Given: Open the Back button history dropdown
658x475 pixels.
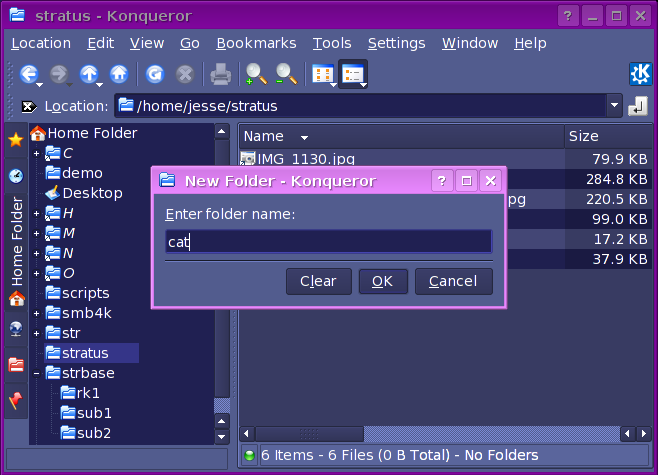Looking at the screenshot, I should coord(40,85).
